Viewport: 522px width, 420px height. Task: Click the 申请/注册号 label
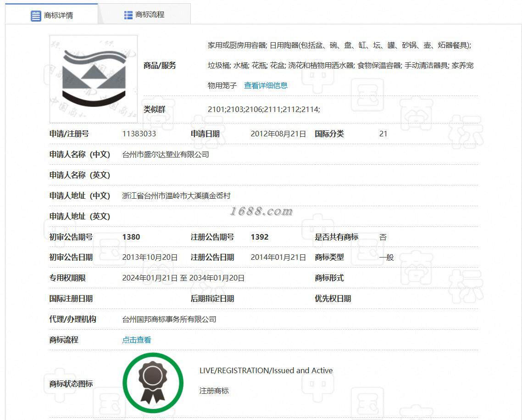69,134
